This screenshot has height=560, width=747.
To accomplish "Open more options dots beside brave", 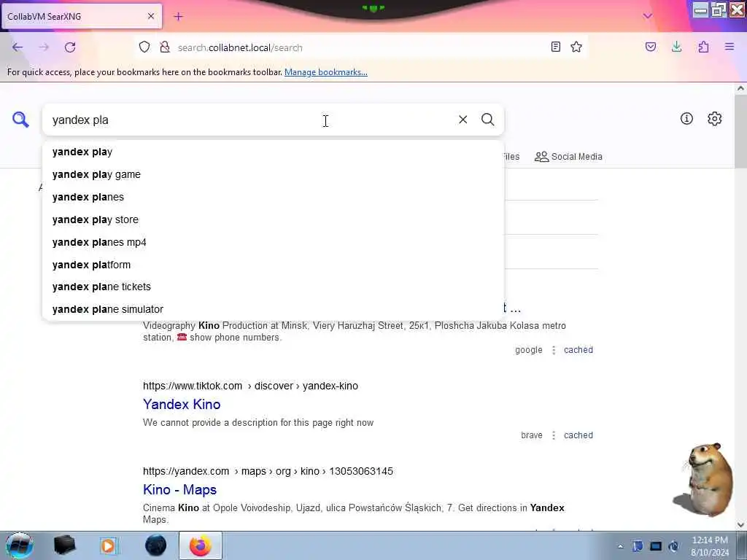I will tap(554, 435).
